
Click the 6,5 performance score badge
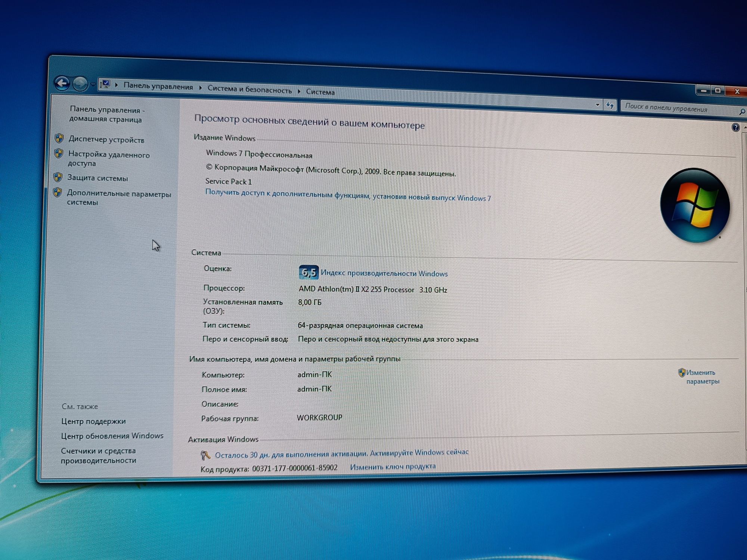(309, 272)
